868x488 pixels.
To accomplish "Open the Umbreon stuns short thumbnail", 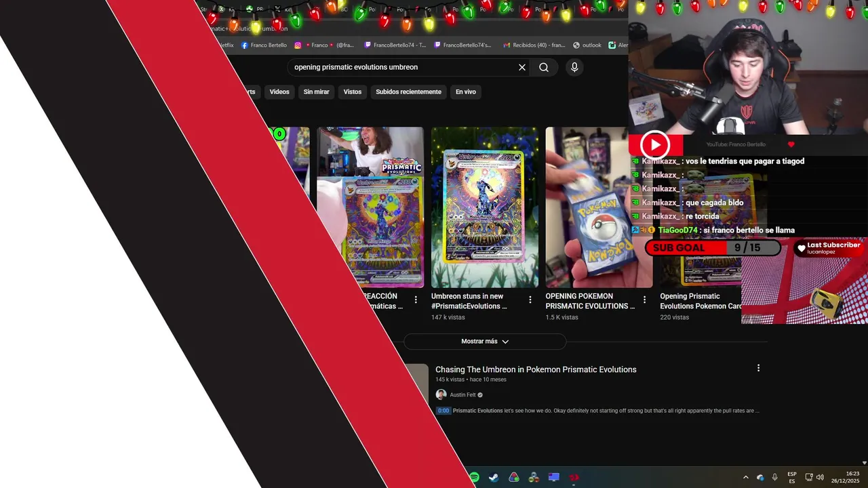I will (485, 207).
